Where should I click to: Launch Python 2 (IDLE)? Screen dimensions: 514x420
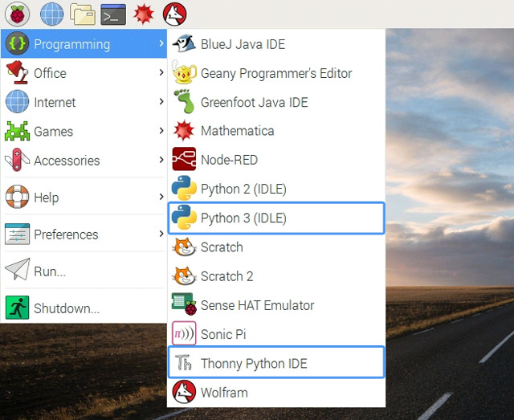276,189
